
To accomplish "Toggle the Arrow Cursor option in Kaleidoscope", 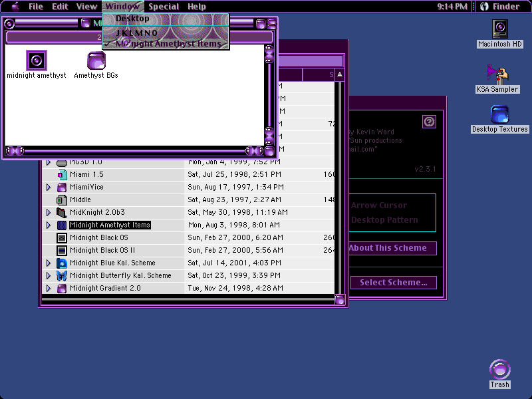I will pos(379,205).
